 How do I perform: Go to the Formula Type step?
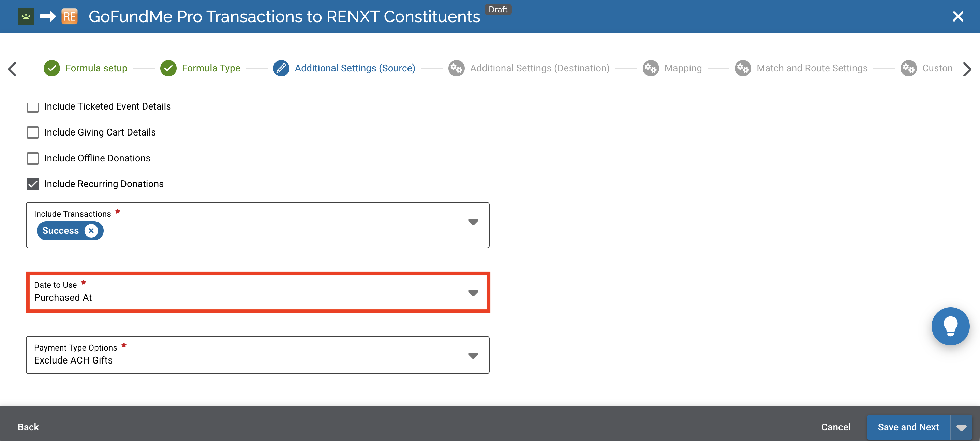click(x=211, y=68)
